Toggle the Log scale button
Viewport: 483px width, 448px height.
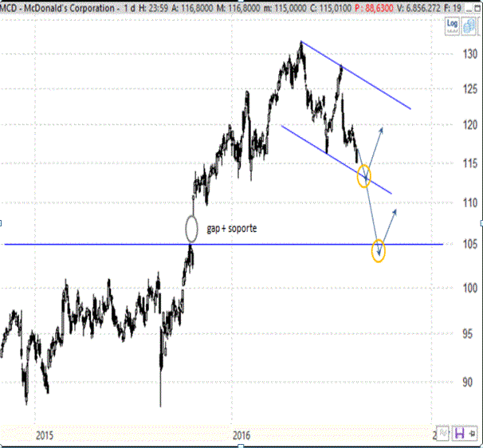click(452, 26)
